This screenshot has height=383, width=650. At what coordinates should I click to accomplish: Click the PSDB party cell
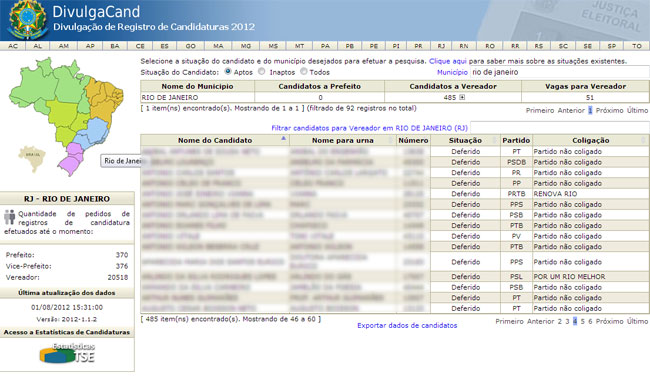click(516, 162)
